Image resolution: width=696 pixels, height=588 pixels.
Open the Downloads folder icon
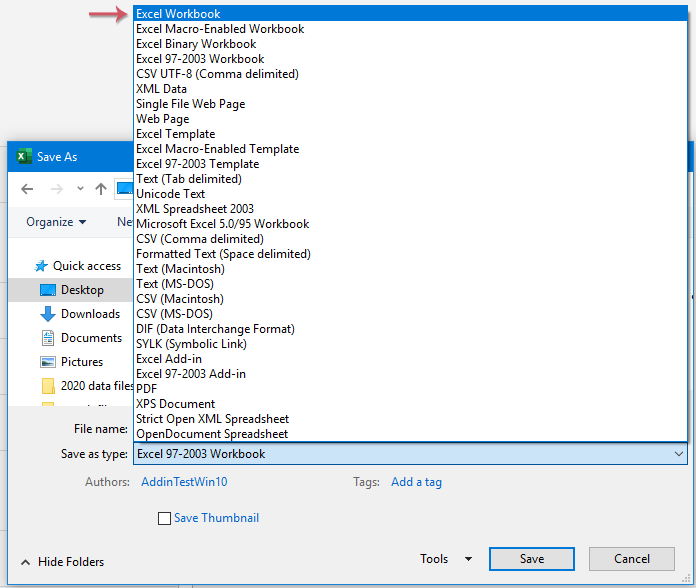pyautogui.click(x=48, y=314)
